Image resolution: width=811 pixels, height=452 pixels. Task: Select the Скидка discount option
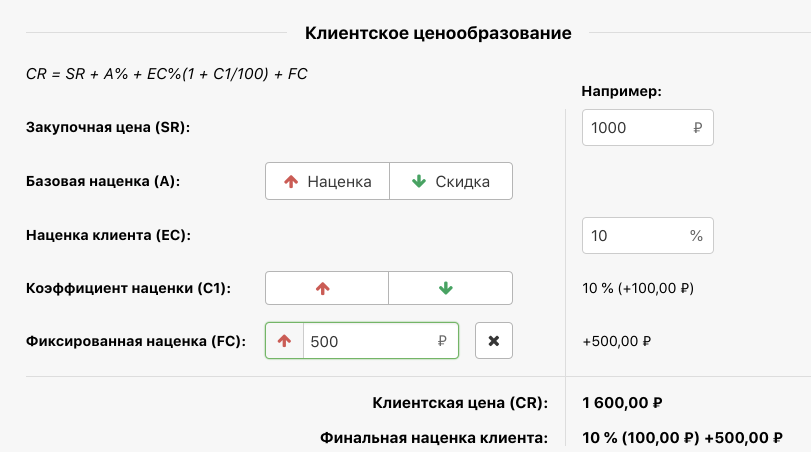(450, 182)
